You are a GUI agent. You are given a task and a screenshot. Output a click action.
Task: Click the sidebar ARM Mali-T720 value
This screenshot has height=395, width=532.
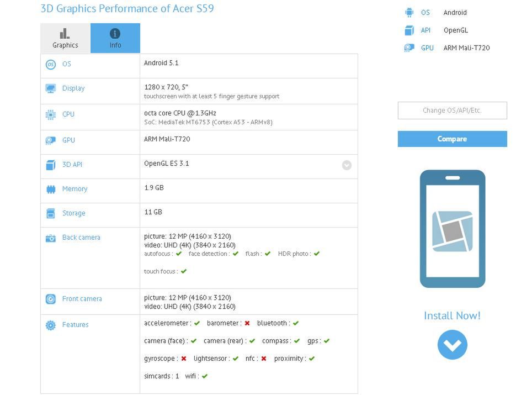tap(466, 48)
